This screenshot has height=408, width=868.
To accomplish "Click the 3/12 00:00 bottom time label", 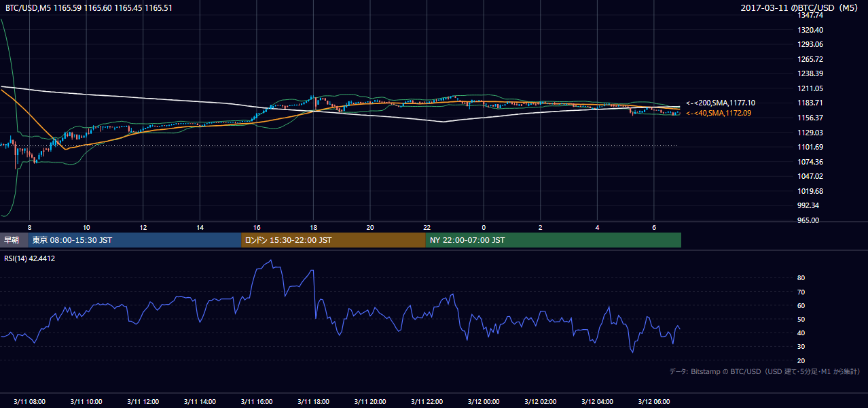I will point(484,402).
